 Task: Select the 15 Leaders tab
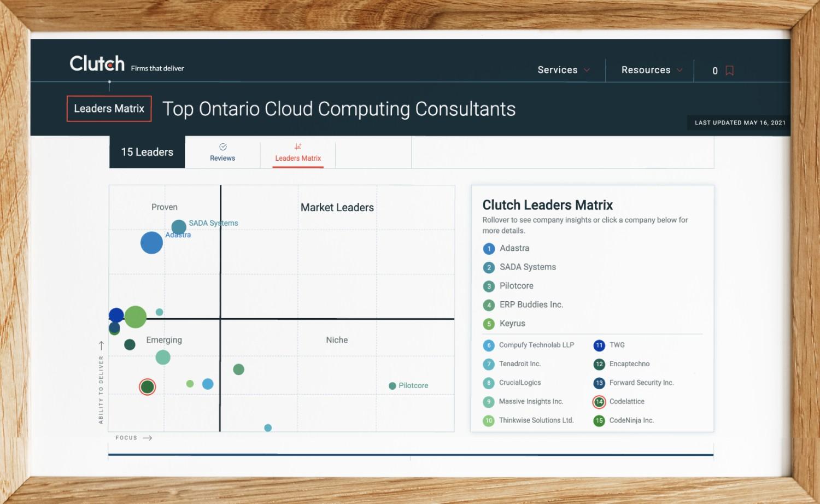point(147,152)
